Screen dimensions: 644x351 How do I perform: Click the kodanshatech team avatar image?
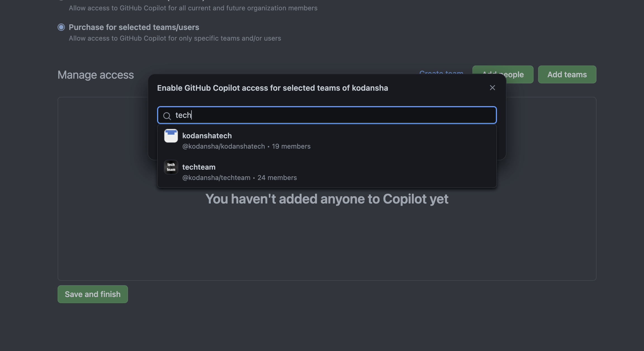[x=171, y=136]
